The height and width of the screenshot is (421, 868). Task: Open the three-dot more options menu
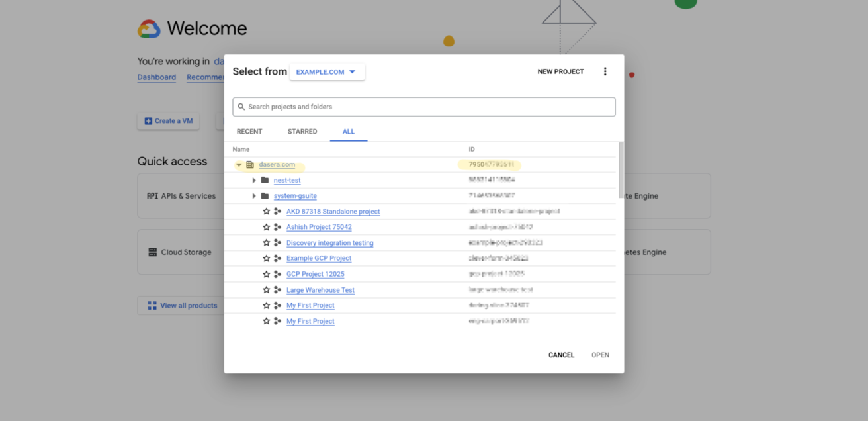coord(605,71)
